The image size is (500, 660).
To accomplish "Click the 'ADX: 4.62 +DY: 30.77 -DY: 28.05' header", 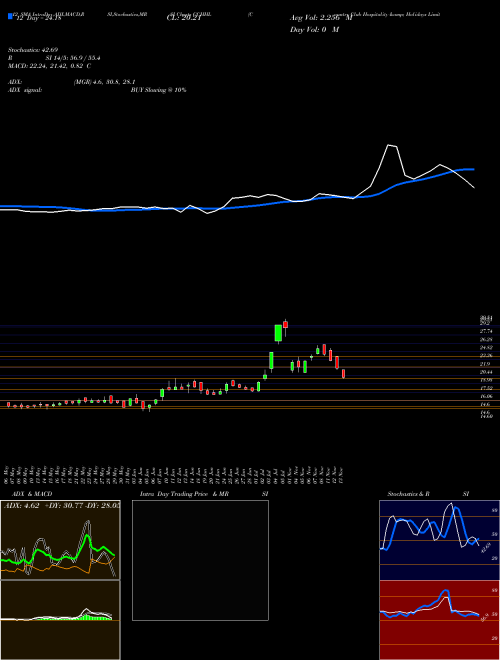I will point(62,506).
